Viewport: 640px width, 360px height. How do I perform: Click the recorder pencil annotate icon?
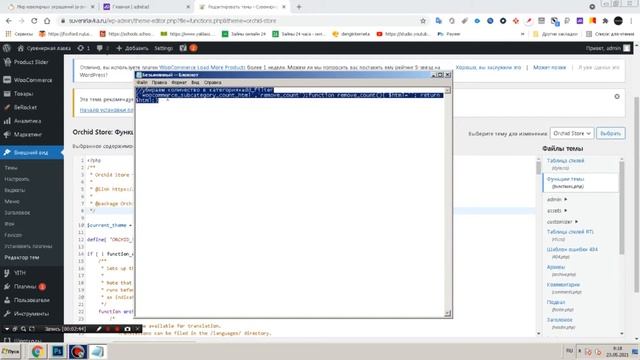pyautogui.click(x=99, y=329)
